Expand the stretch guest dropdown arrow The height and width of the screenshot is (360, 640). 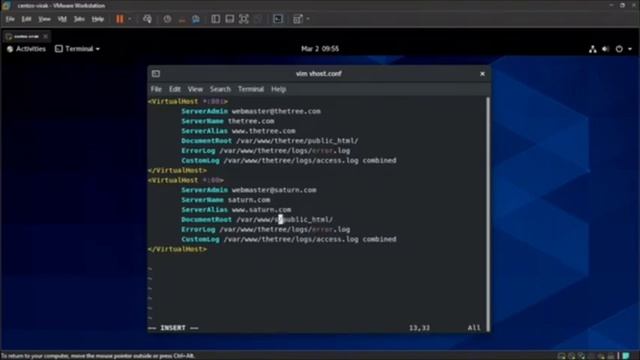(308, 19)
